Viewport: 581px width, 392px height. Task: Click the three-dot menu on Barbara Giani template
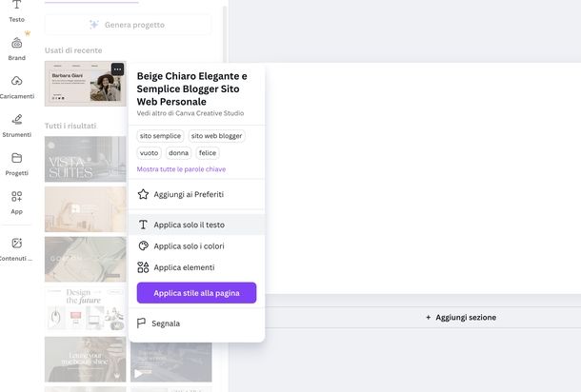117,69
